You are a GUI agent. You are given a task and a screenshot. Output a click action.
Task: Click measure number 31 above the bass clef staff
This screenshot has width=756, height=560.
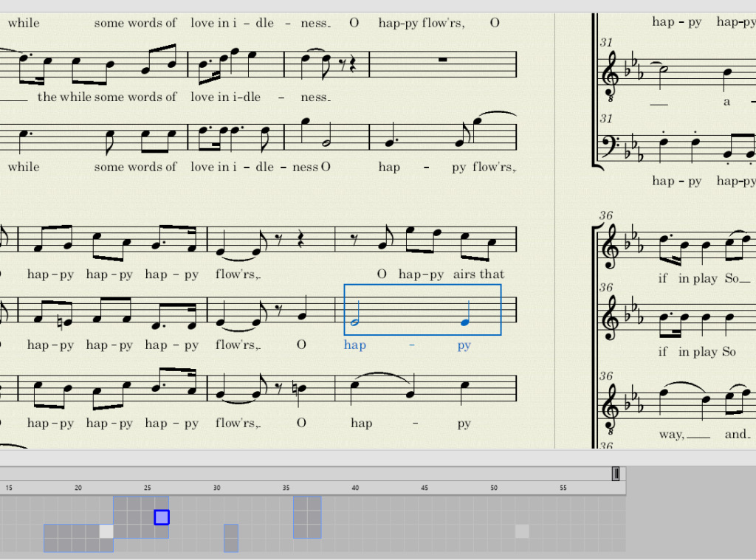[606, 119]
